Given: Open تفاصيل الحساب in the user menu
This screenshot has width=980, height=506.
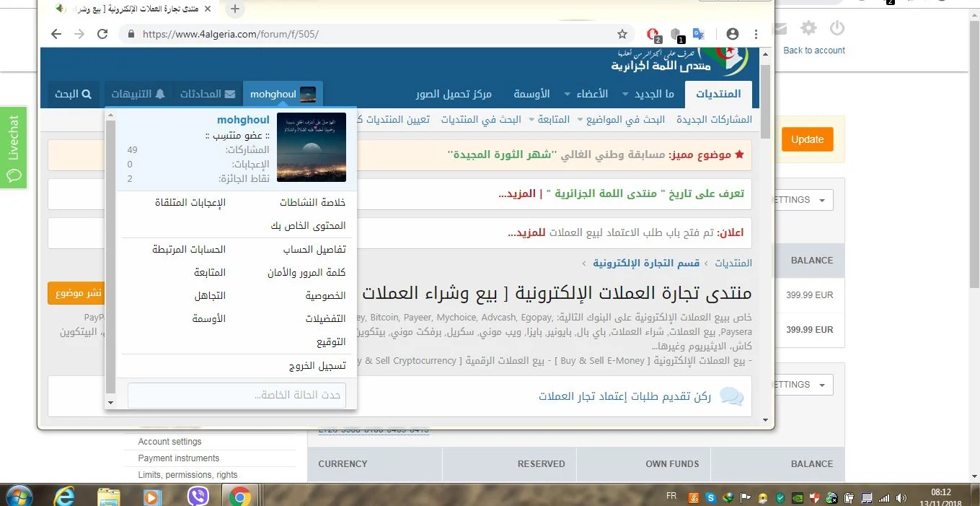Looking at the screenshot, I should click(314, 249).
